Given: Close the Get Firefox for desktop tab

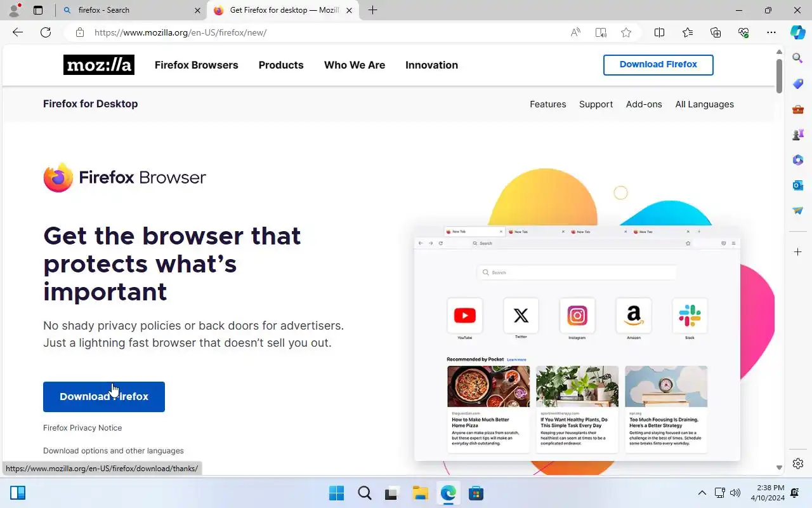Looking at the screenshot, I should (349, 10).
